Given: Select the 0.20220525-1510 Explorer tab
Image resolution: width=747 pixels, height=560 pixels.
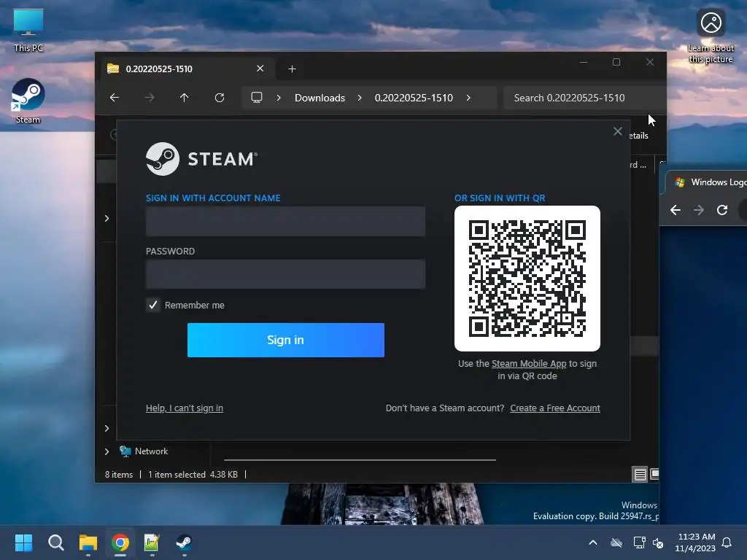Looking at the screenshot, I should [186, 69].
